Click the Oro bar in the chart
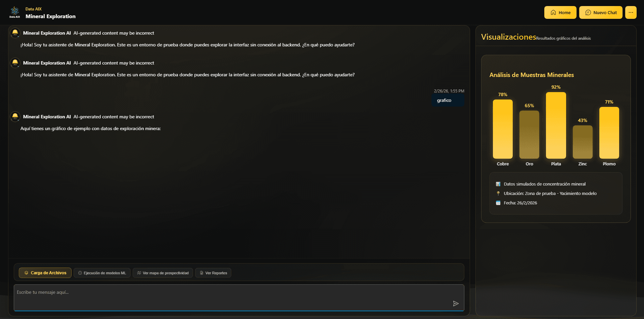 point(529,134)
